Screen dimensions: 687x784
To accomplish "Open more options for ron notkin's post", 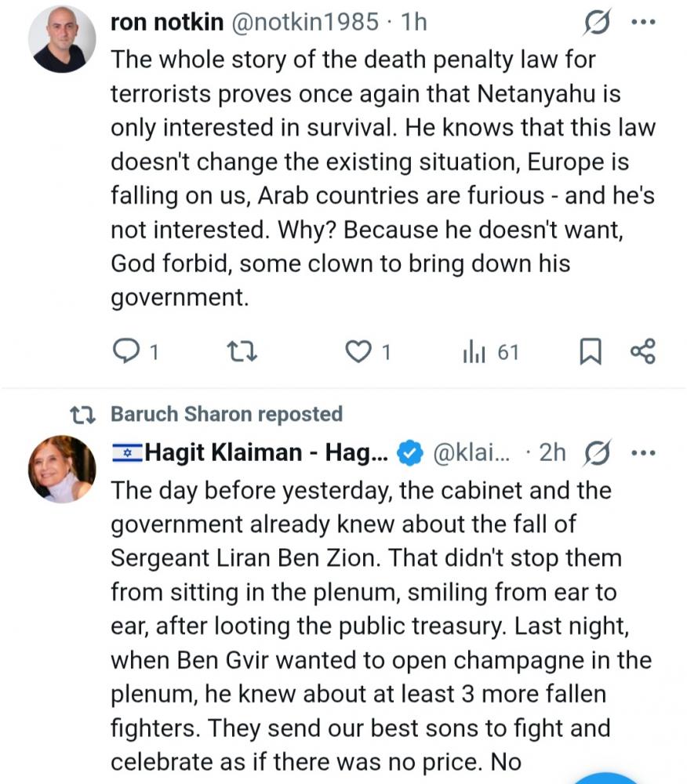I will [643, 22].
